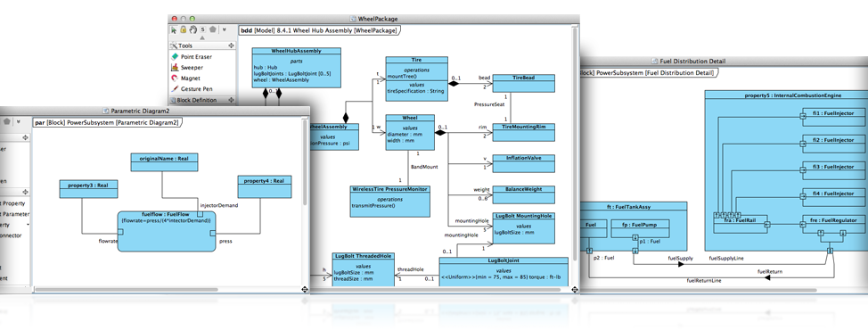Viewport: 868px width, 330px height.
Task: Collapse the palette using the up triangle
Action: (202, 38)
